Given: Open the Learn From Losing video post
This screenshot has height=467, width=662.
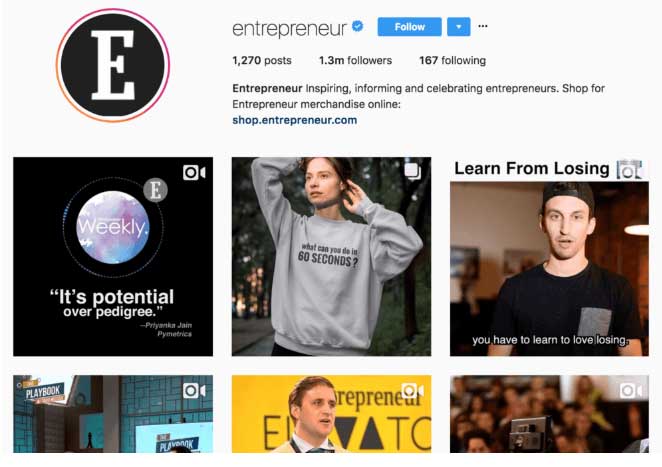Looking at the screenshot, I should click(x=549, y=257).
